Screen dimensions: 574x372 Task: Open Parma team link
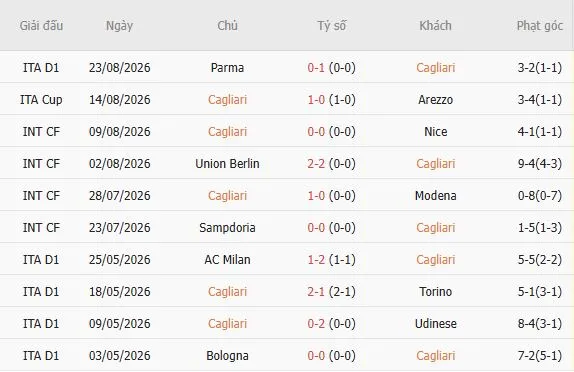[227, 68]
